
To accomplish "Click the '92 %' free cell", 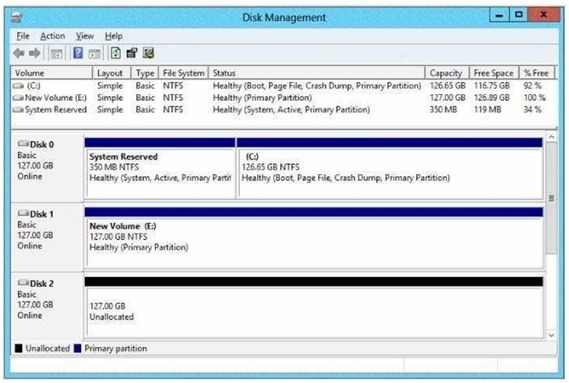I will click(x=532, y=86).
